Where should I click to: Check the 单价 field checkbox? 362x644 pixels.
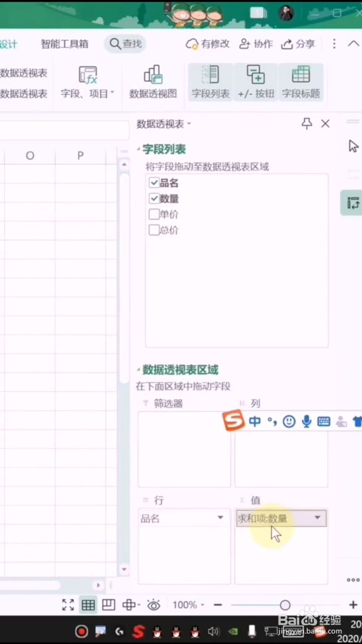pos(154,214)
